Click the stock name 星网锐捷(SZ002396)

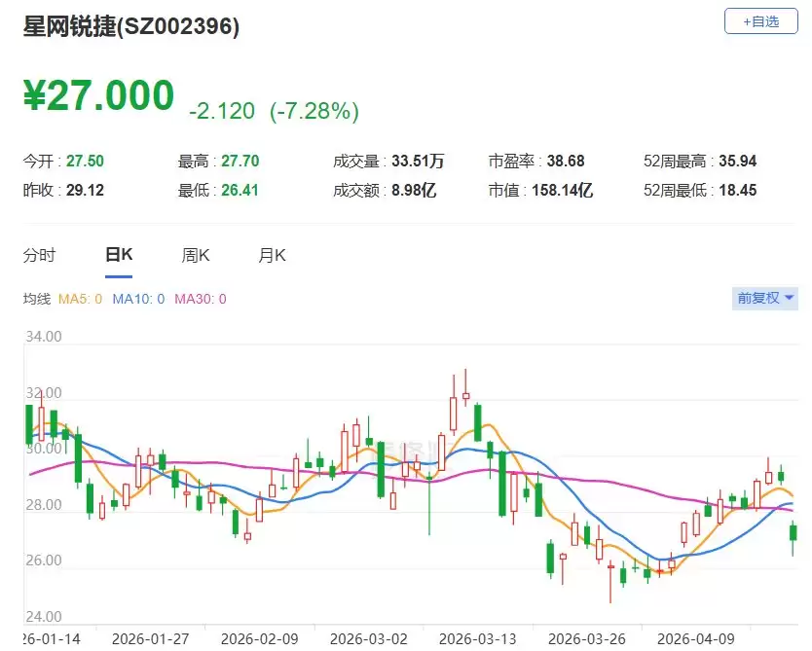[131, 29]
